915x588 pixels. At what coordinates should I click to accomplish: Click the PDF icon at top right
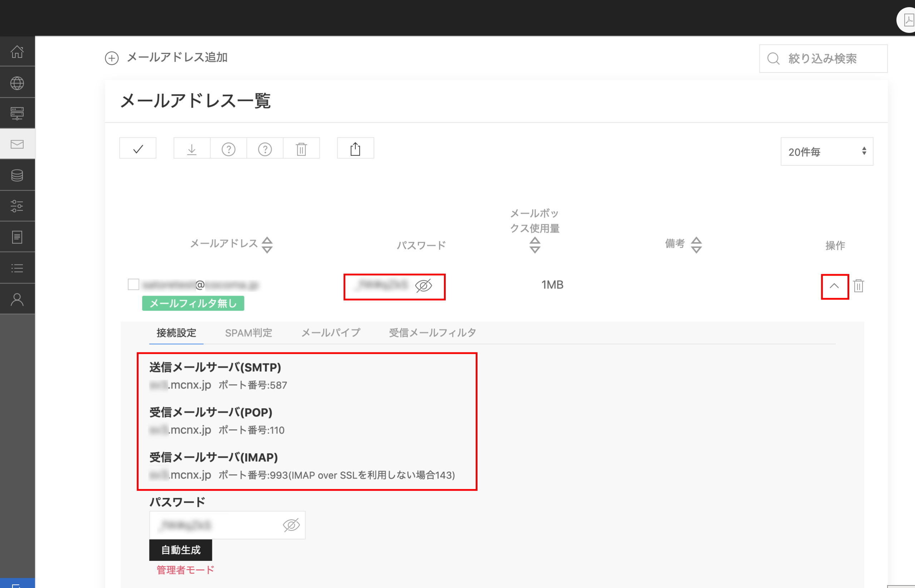pyautogui.click(x=909, y=20)
